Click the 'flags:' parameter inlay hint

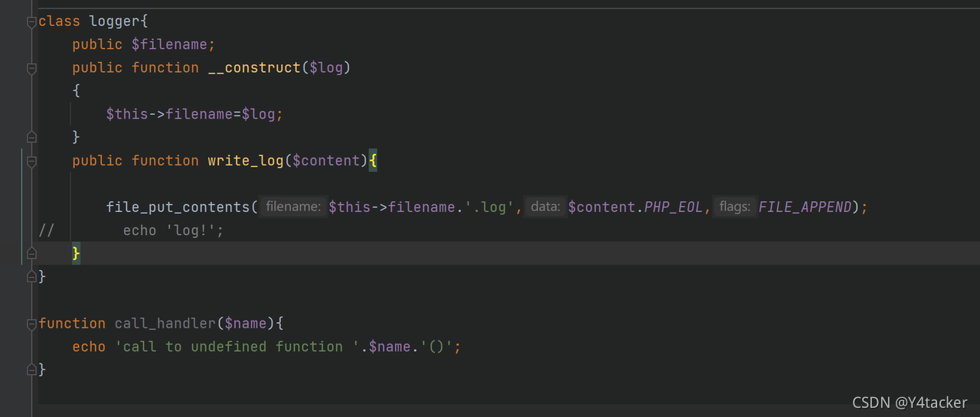pos(735,207)
